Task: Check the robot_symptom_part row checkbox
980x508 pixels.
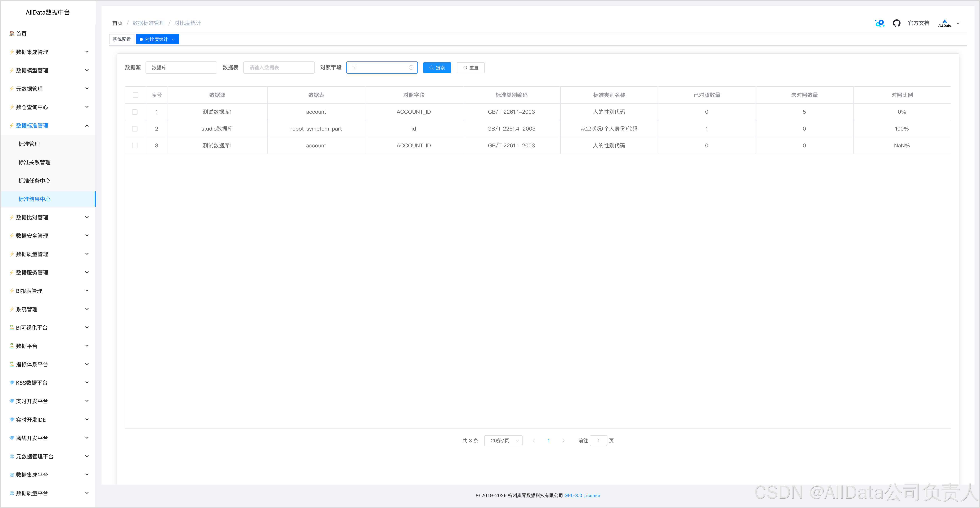Action: click(135, 129)
